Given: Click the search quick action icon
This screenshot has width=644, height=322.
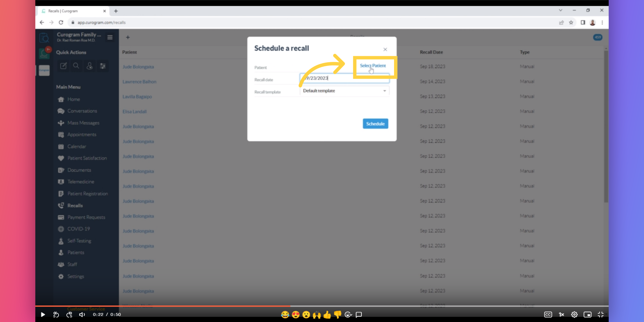Looking at the screenshot, I should 76,66.
